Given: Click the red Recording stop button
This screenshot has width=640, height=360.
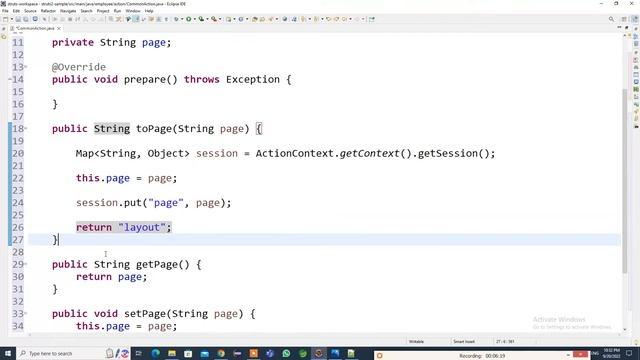Looking at the screenshot, I should pyautogui.click(x=580, y=355).
